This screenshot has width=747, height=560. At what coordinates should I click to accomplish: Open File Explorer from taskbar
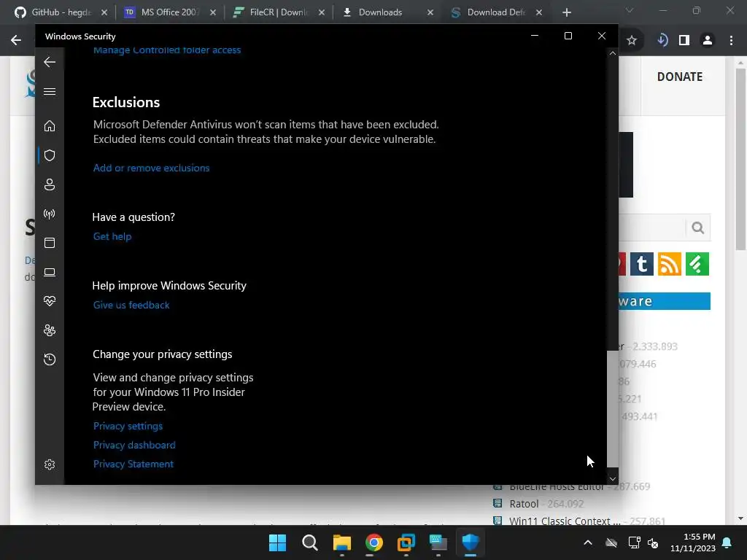click(341, 542)
